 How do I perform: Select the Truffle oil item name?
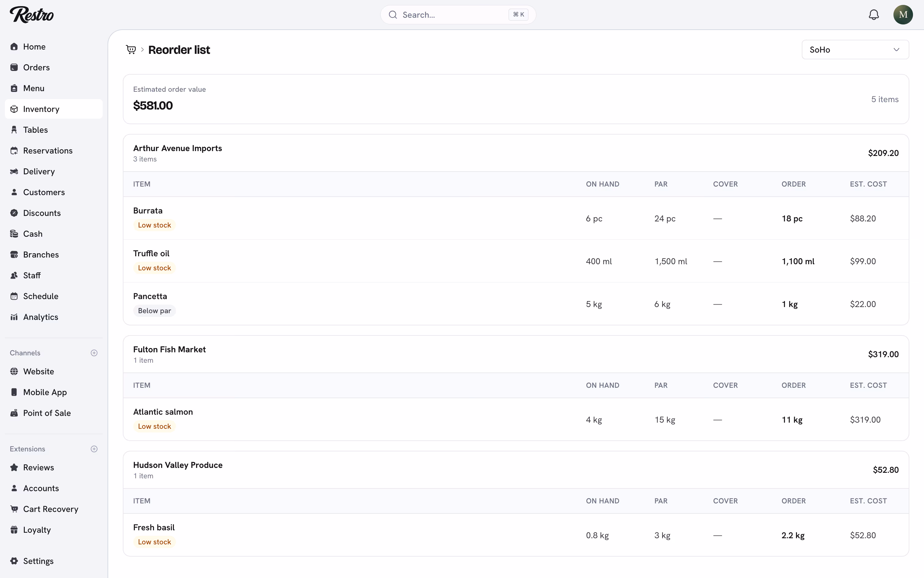(151, 254)
